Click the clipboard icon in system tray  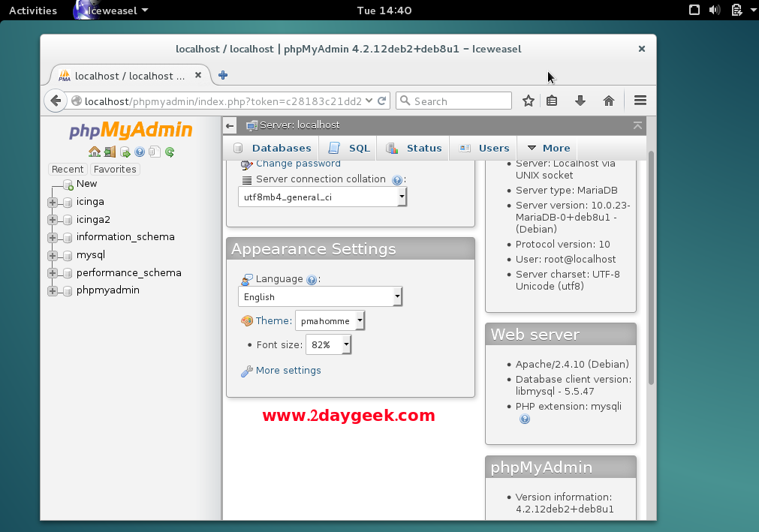coord(736,10)
